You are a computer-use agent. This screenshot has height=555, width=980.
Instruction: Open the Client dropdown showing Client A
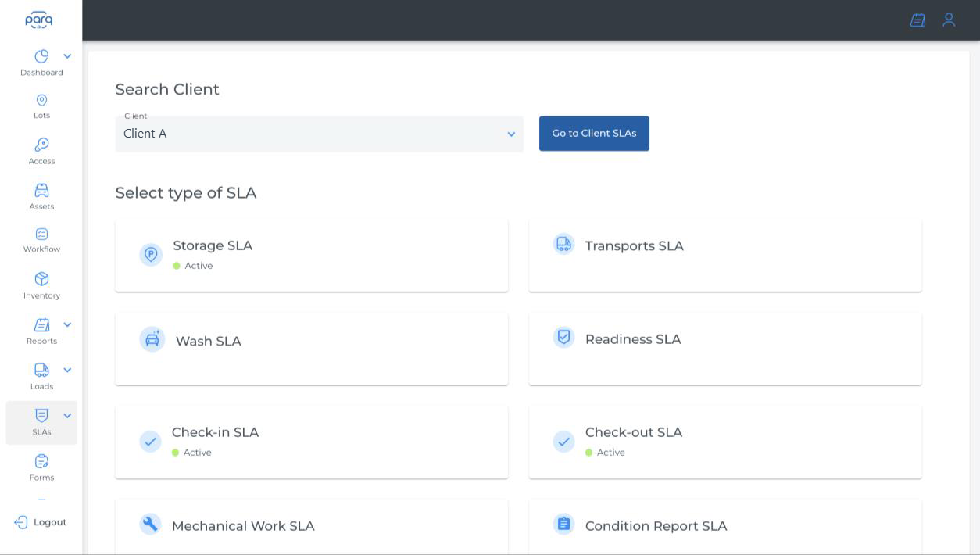click(319, 134)
